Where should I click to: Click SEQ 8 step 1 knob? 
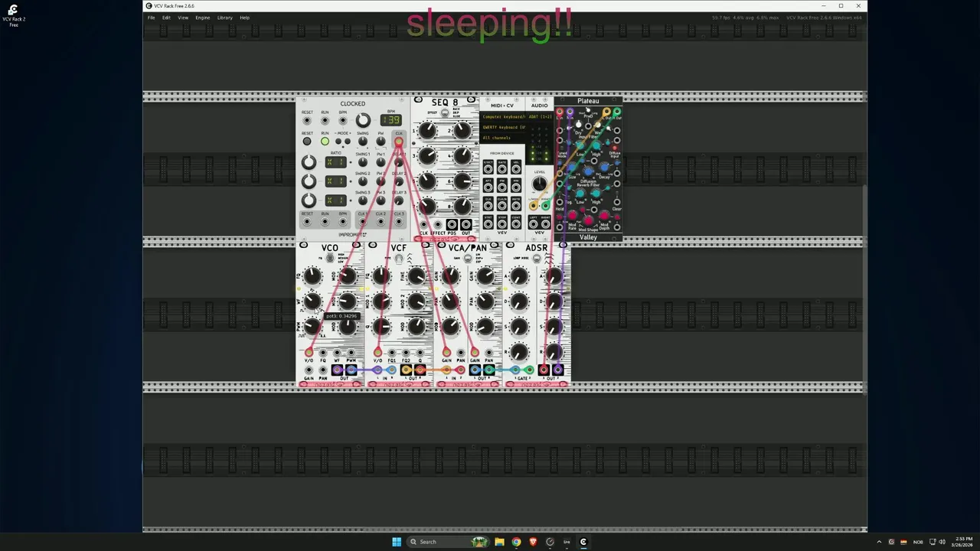(427, 130)
